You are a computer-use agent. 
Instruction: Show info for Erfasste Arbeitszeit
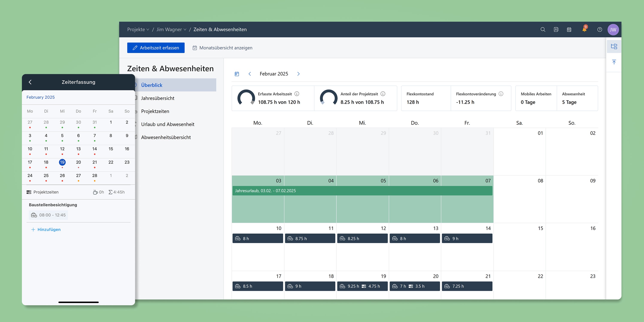pyautogui.click(x=297, y=94)
